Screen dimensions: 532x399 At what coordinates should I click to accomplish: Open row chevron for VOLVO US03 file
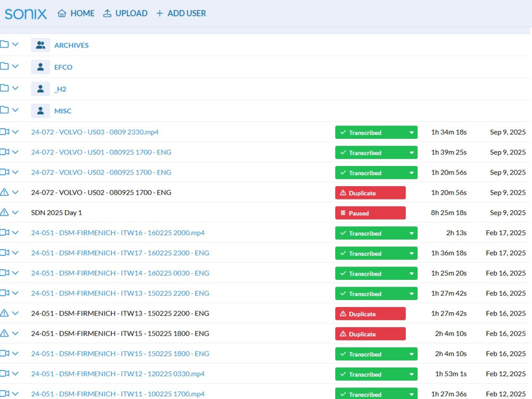15,132
